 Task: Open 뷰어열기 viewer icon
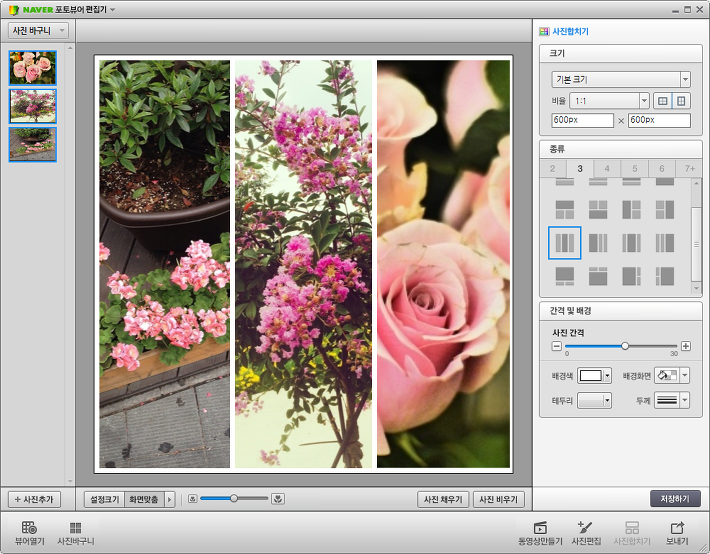tap(29, 533)
